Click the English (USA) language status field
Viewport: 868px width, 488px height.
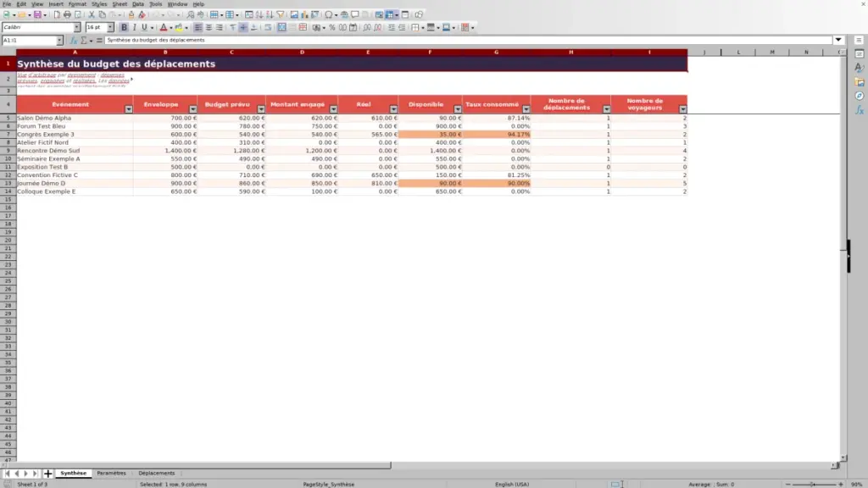point(512,484)
